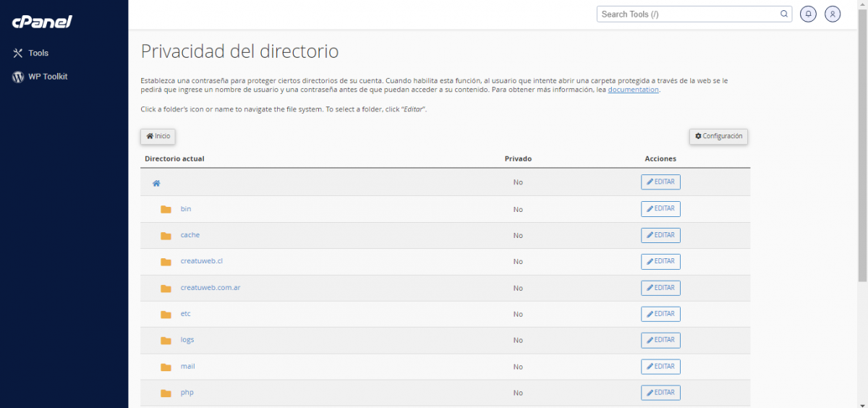The image size is (868, 408).
Task: Click the WP Toolkit WordPress icon
Action: (x=18, y=77)
